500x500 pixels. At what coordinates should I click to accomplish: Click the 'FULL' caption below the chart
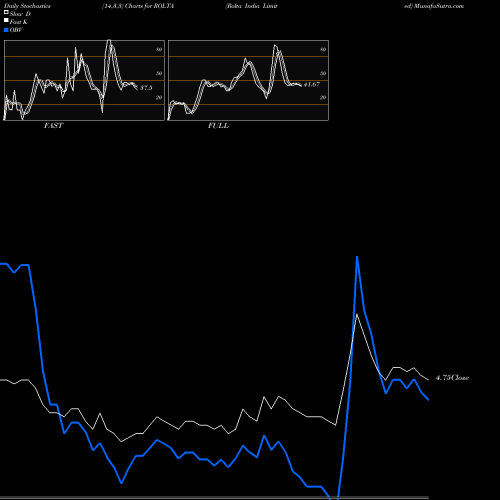point(218,126)
